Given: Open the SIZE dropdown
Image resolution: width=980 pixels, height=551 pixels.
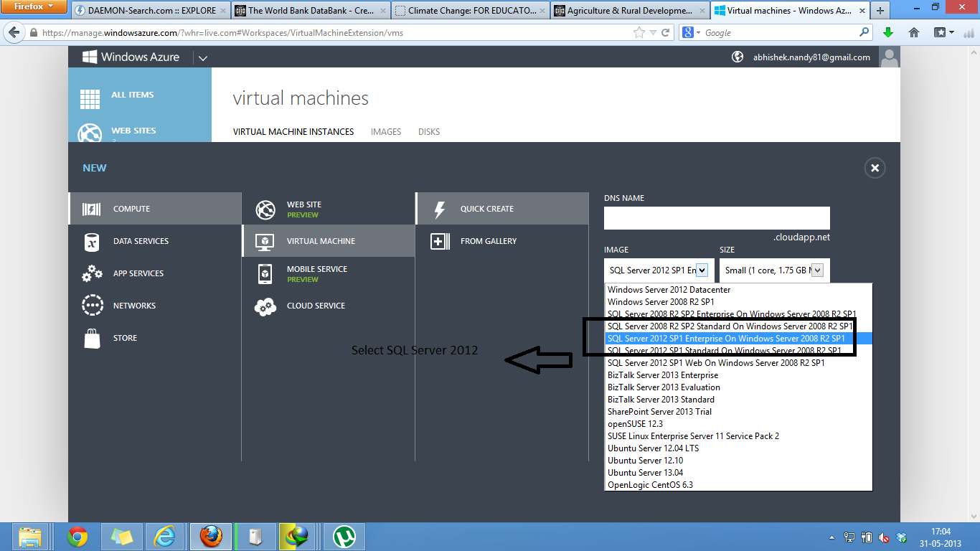Looking at the screenshot, I should coord(775,270).
